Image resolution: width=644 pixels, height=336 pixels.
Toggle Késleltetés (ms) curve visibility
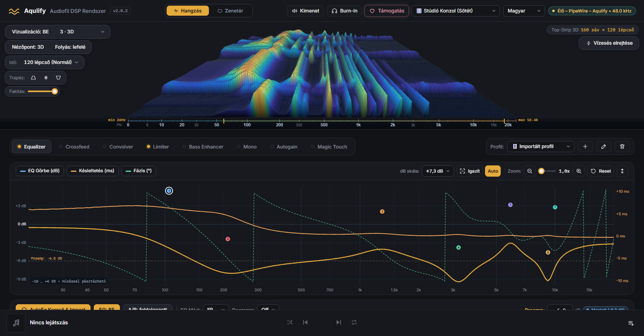point(93,171)
